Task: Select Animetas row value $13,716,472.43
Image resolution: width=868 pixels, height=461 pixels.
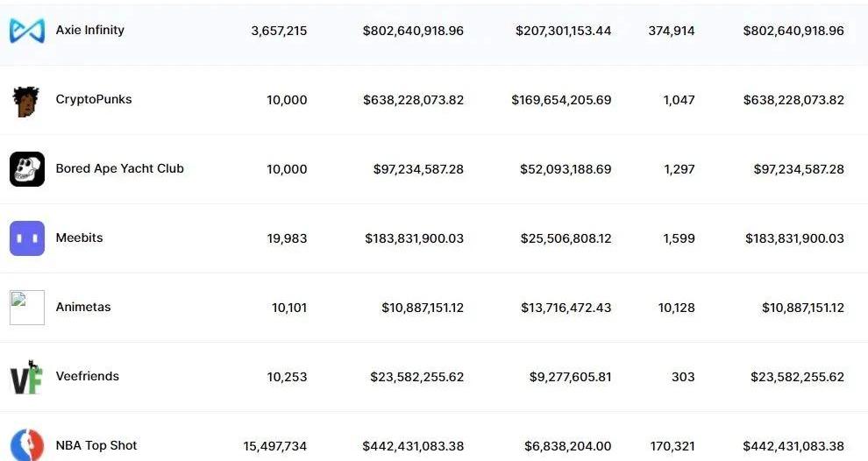Action: click(566, 308)
